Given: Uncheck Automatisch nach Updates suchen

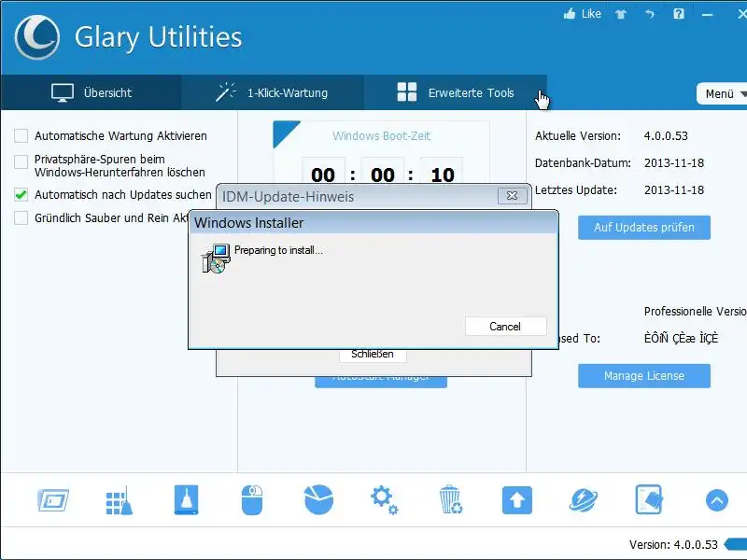Looking at the screenshot, I should (x=21, y=195).
